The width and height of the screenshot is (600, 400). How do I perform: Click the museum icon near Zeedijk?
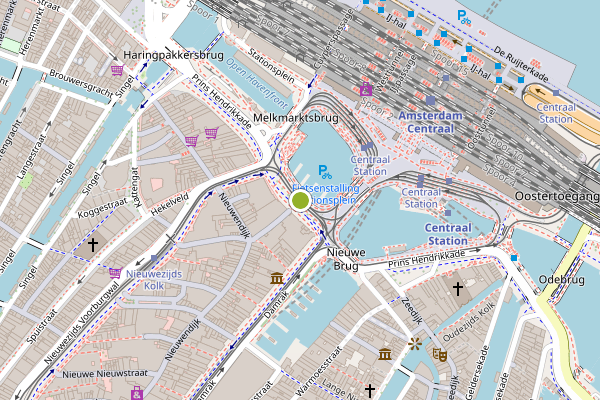tap(385, 354)
